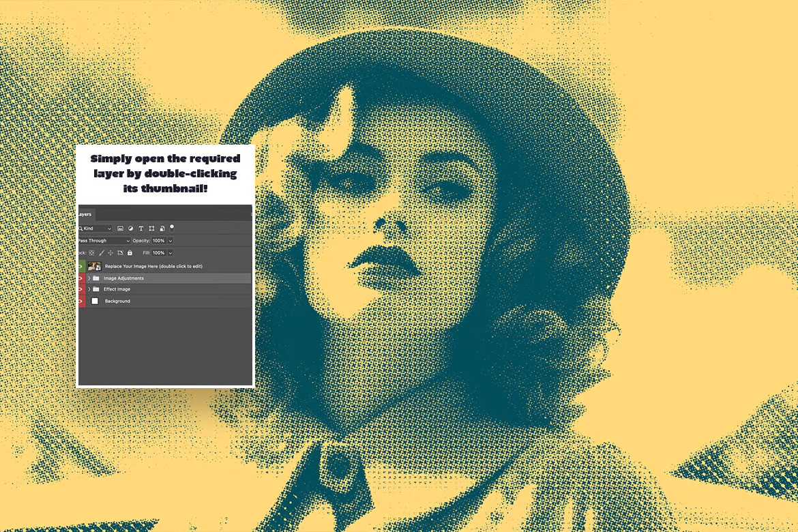This screenshot has width=798, height=532.
Task: Click the lock all padlock icon
Action: point(130,253)
